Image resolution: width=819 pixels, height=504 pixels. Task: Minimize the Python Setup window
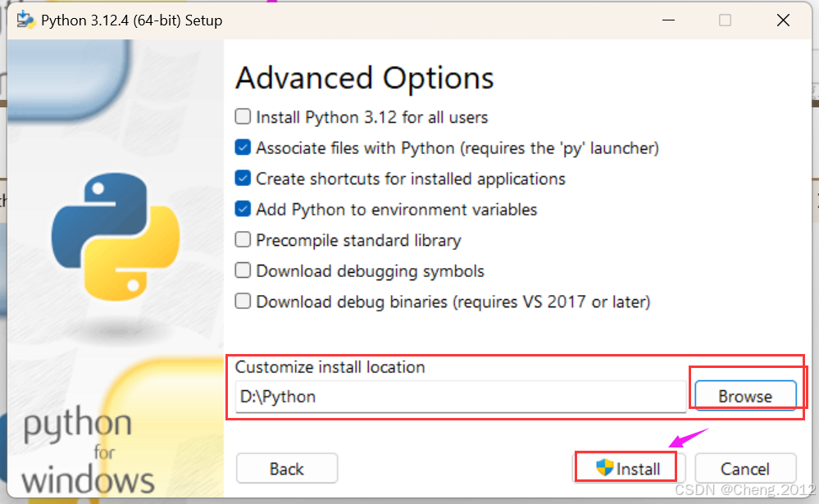coord(668,20)
